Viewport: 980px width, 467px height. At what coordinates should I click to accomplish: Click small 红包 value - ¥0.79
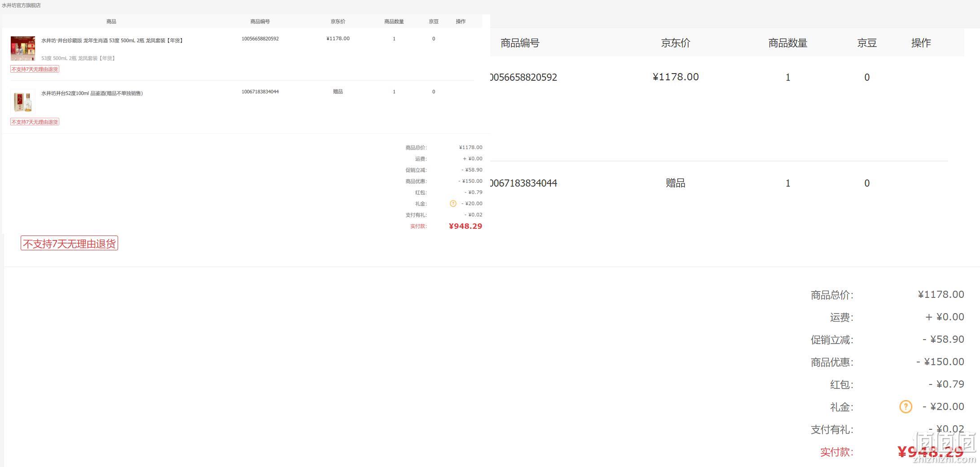coord(474,192)
